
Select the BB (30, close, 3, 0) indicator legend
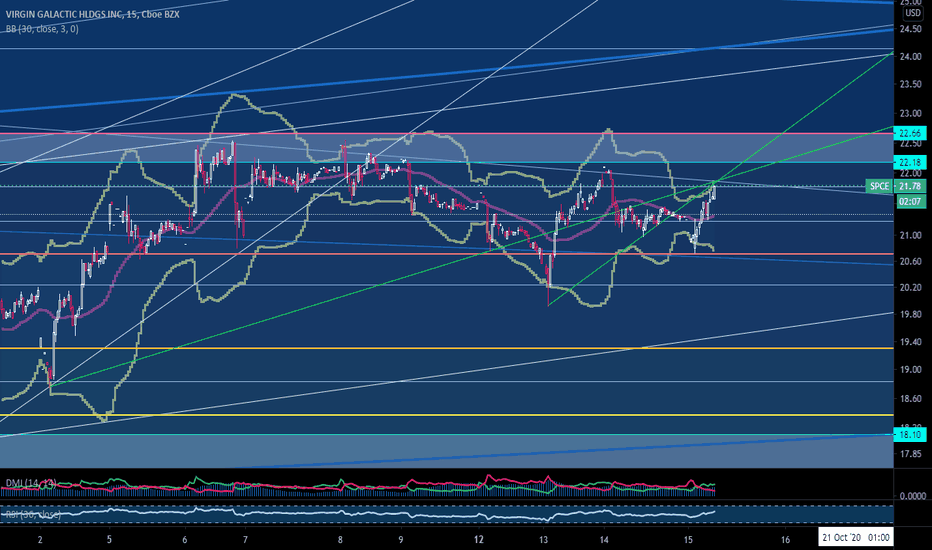(x=42, y=29)
